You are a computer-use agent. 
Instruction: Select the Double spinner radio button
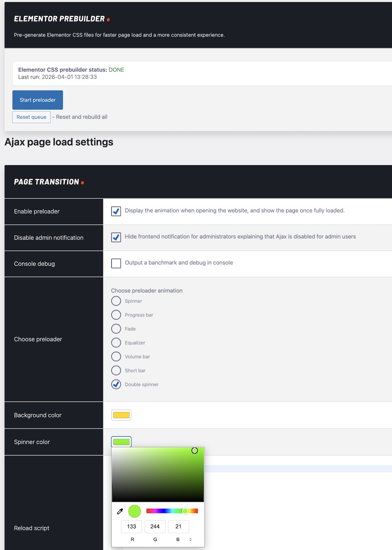(116, 385)
